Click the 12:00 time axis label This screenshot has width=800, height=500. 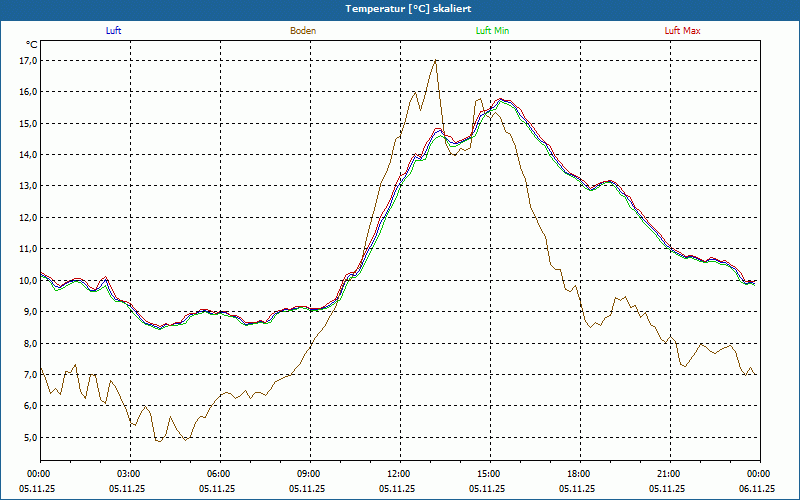[x=398, y=474]
